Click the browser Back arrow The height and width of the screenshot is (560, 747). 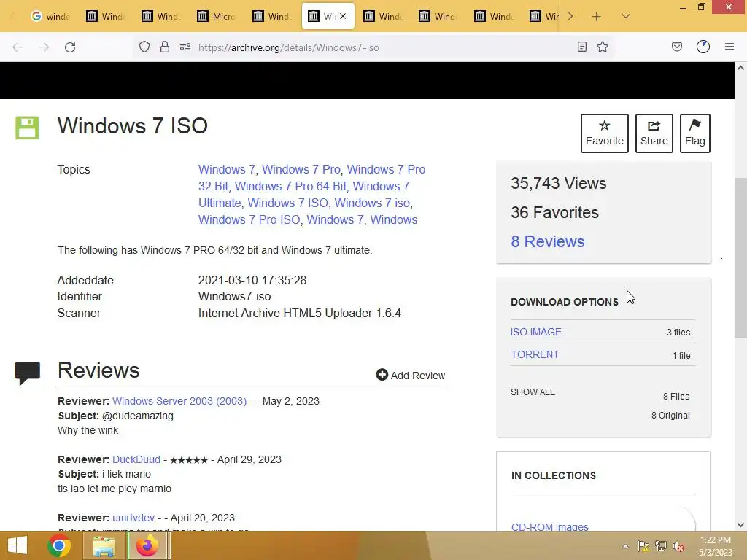(18, 47)
